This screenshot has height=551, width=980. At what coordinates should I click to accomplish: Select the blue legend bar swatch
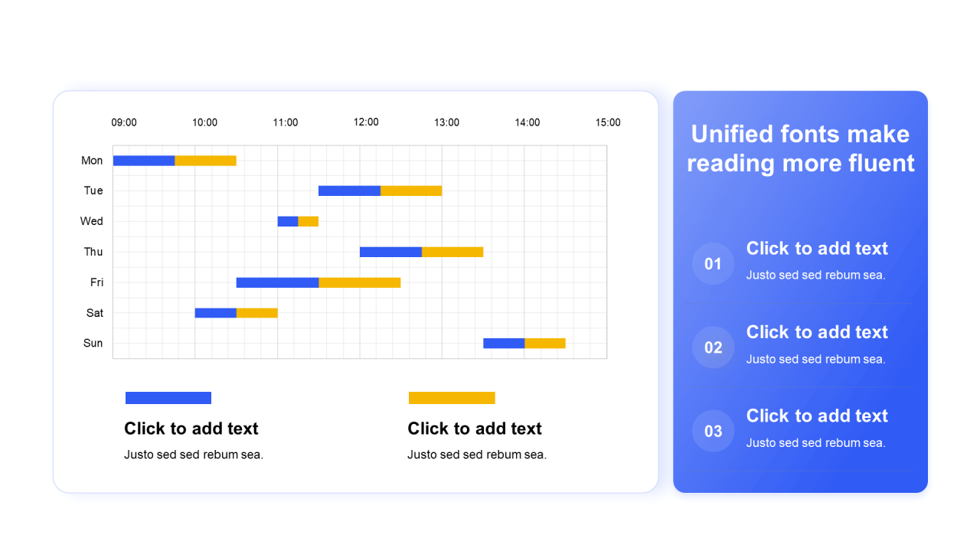click(x=168, y=398)
